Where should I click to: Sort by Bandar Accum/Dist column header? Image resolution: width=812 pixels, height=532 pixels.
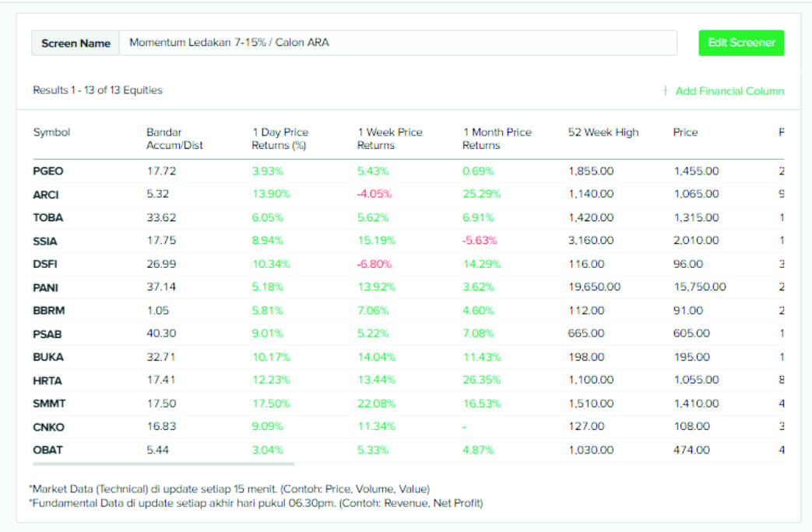coord(174,139)
